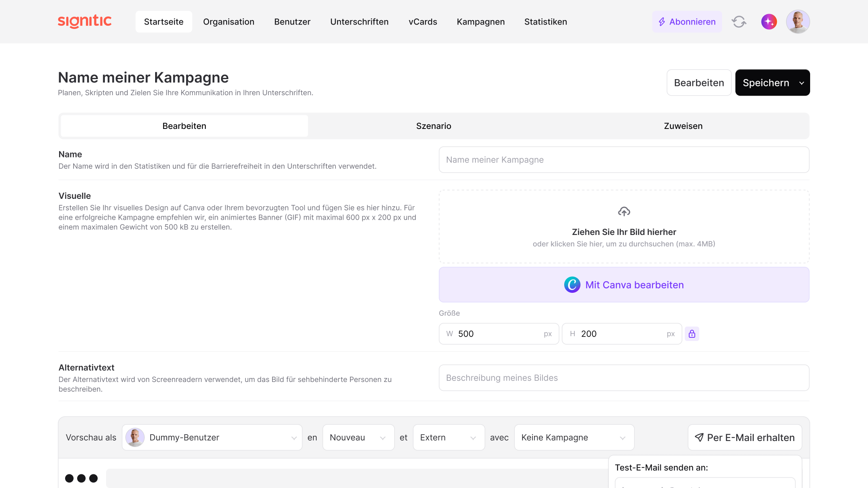Screen dimensions: 868x488
Task: Open the vCards menu item
Action: [x=423, y=22]
